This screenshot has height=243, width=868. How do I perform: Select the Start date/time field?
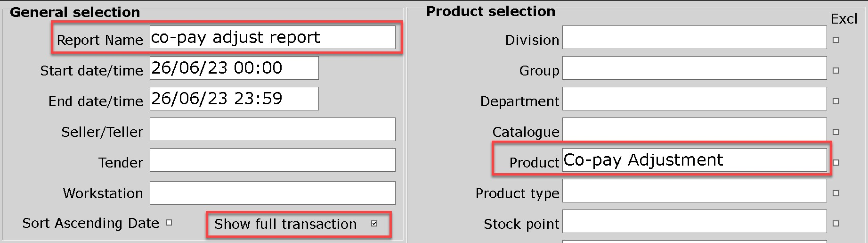click(234, 68)
